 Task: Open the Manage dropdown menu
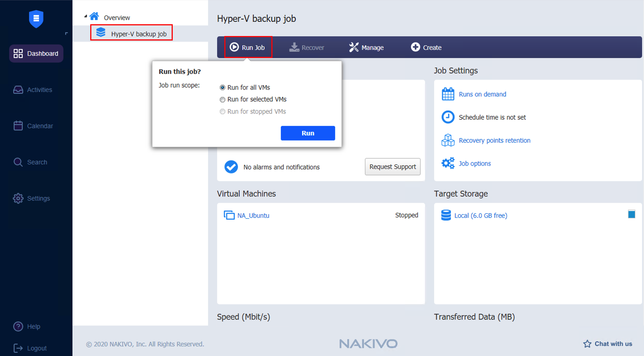point(366,47)
